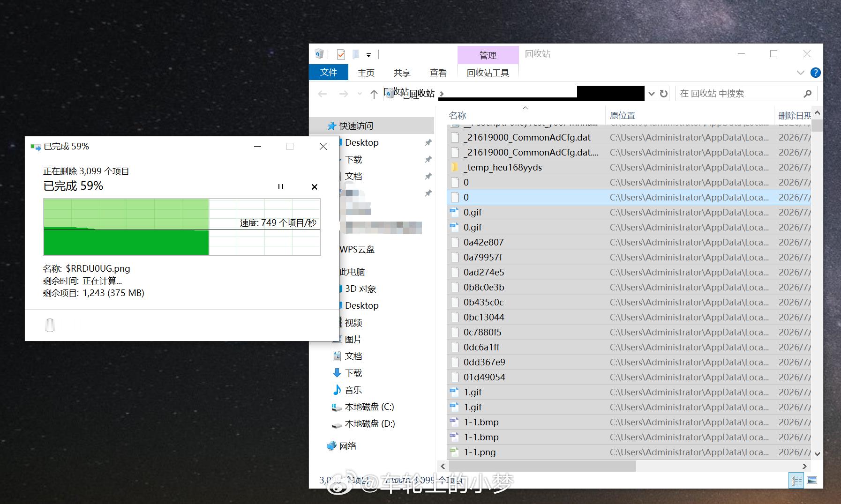The image size is (841, 504).
Task: Expand the address bar history dropdown
Action: pos(651,94)
